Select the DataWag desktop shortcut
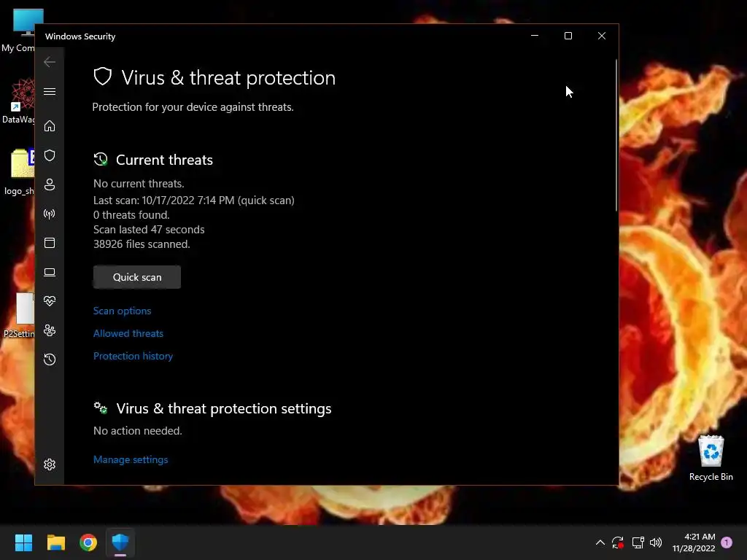747x560 pixels. [18, 101]
